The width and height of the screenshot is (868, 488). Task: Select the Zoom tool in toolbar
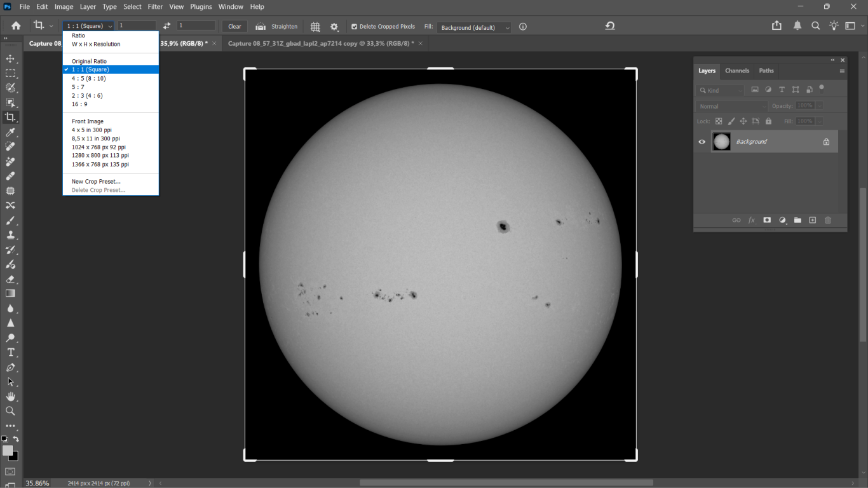10,411
